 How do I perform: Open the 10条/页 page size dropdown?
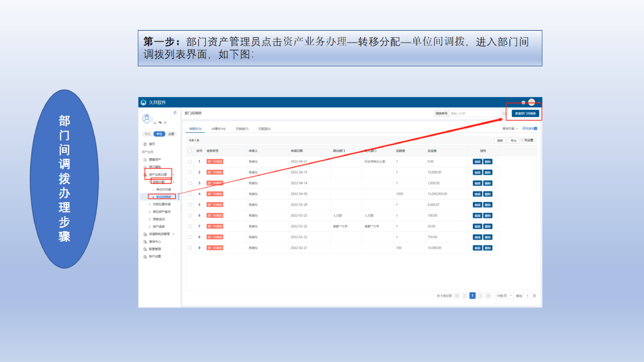pos(503,296)
